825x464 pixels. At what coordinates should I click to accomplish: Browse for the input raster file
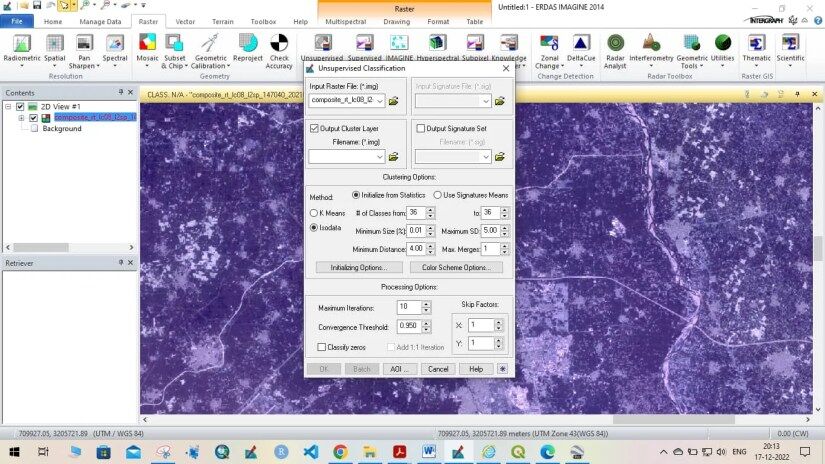(x=394, y=101)
